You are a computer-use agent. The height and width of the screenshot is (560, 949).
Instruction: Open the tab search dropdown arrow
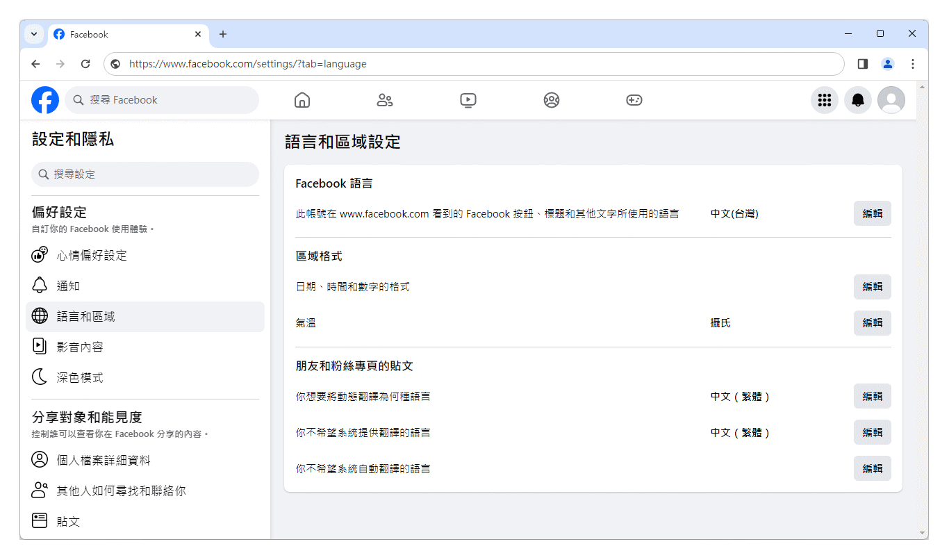33,34
